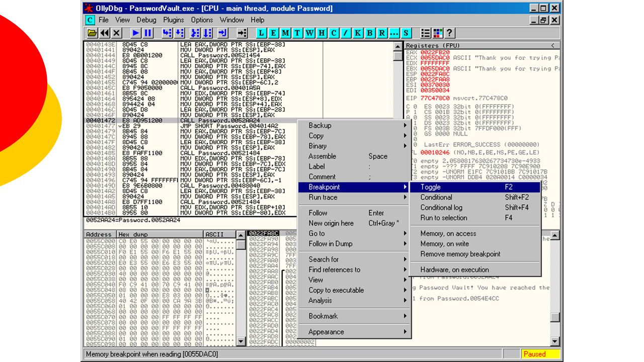Expand the Find references to submenu
Screen dimensions: 644x362
pyautogui.click(x=355, y=270)
